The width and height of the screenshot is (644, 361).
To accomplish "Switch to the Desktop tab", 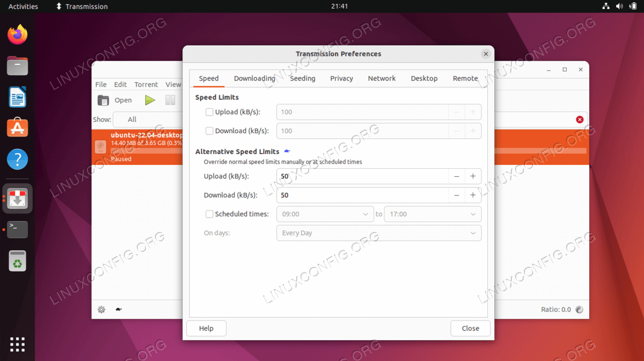I will click(424, 78).
